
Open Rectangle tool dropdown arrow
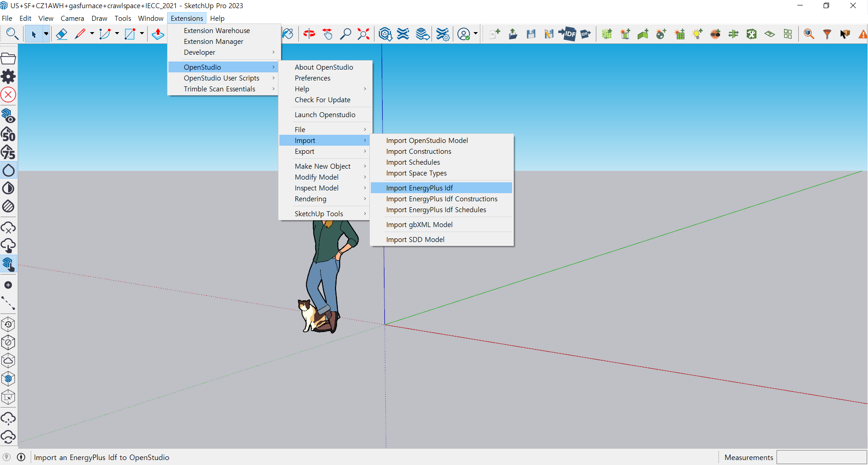pyautogui.click(x=142, y=34)
